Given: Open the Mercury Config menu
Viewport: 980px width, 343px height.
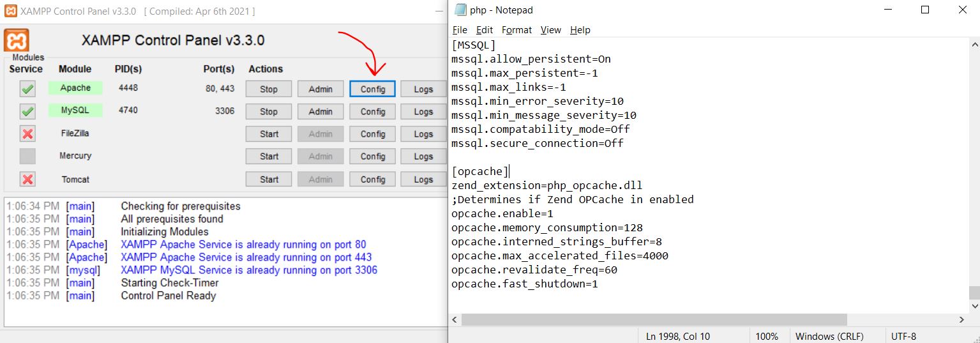Looking at the screenshot, I should [x=373, y=156].
